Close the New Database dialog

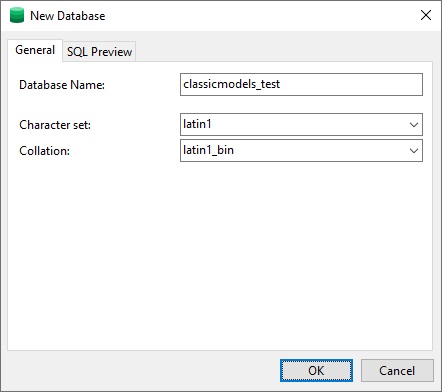pyautogui.click(x=426, y=15)
